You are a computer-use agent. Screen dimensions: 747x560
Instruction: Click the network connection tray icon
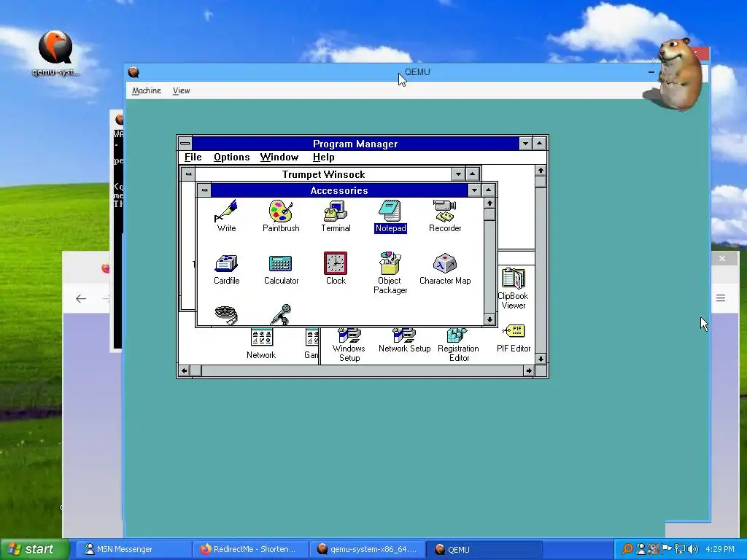tap(680, 549)
